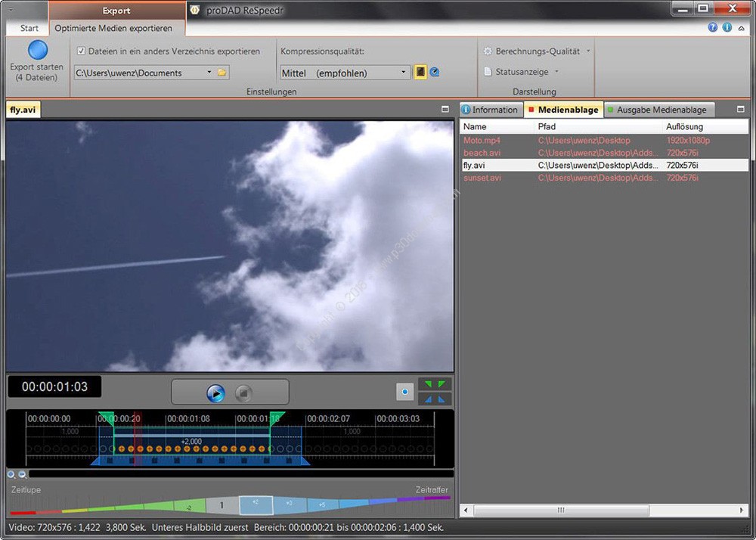Click the green in/out range markers icon
Screen dimensions: 756x540
(x=435, y=385)
